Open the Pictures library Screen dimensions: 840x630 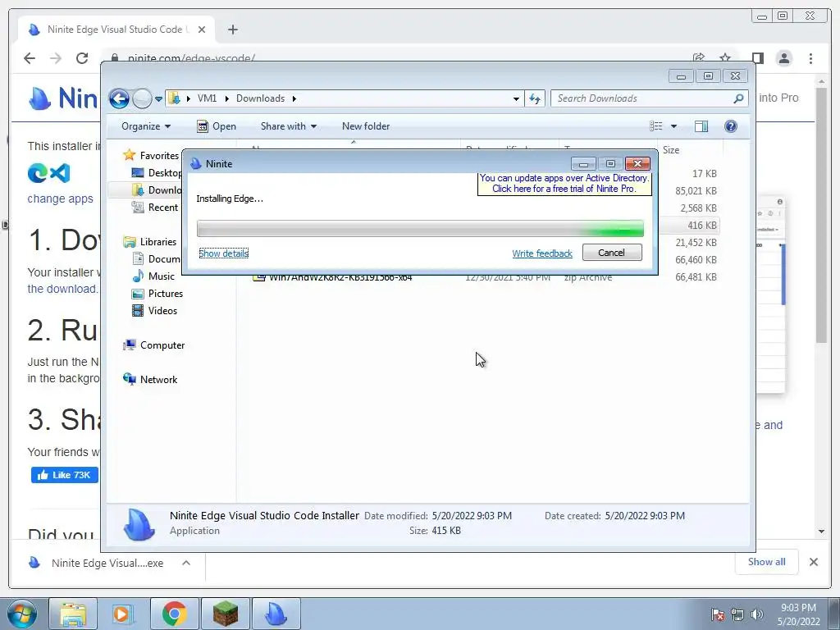coord(157,294)
